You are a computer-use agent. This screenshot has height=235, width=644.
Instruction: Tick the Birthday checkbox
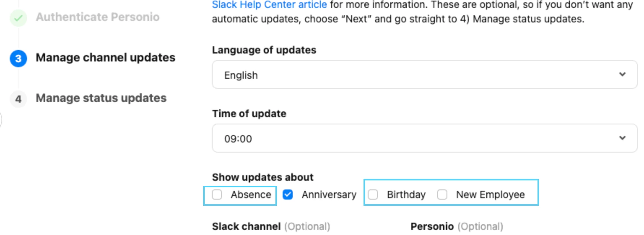point(373,195)
